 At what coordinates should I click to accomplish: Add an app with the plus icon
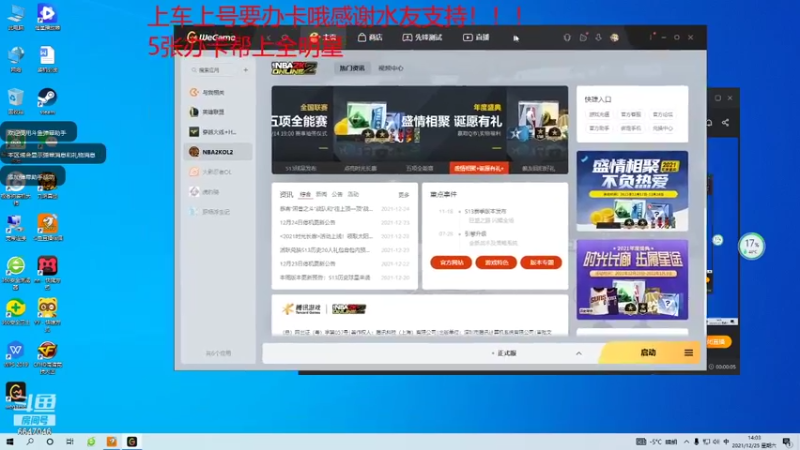tap(245, 70)
